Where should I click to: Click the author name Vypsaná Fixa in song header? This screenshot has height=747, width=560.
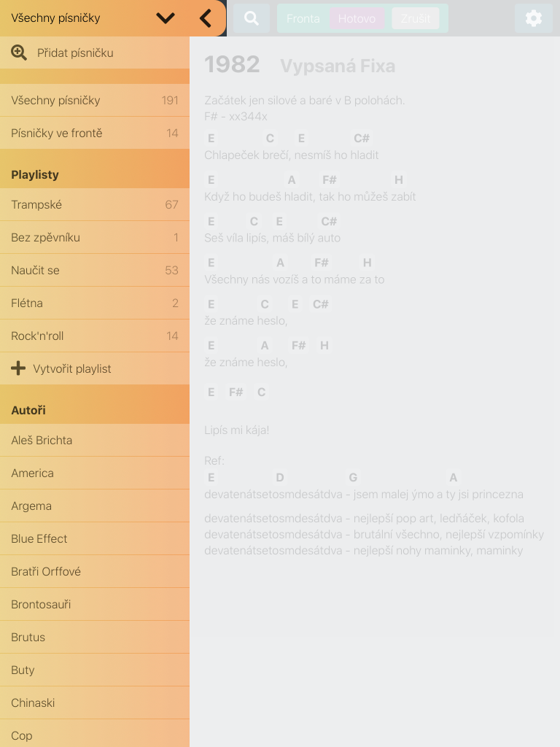coord(338,66)
